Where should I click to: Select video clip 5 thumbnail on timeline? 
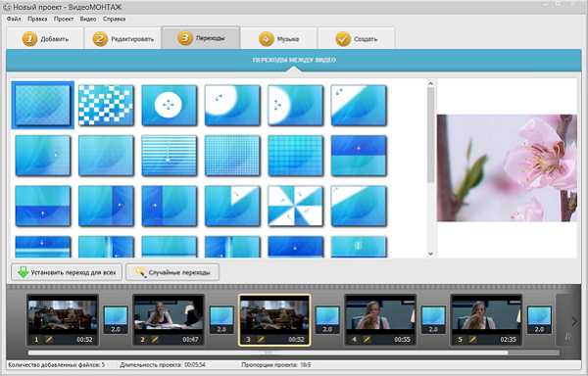tap(486, 319)
